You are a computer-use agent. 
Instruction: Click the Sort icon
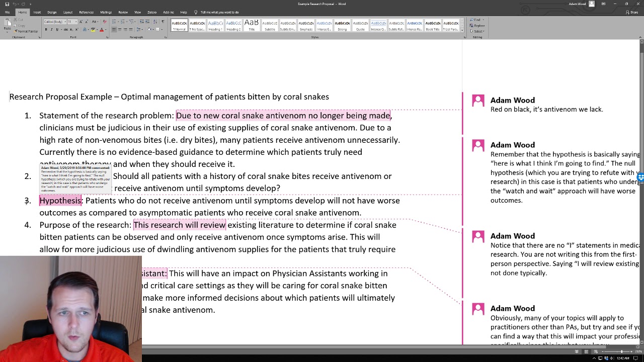(x=155, y=22)
